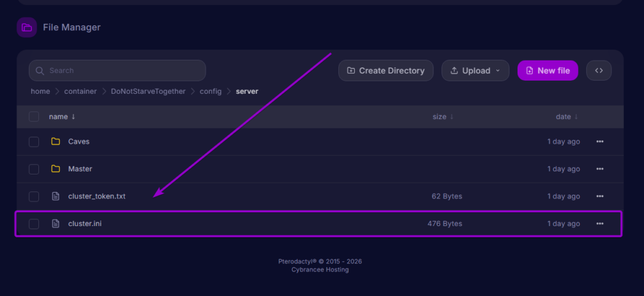Image resolution: width=644 pixels, height=296 pixels.
Task: Click the cluster.ini file icon
Action: click(55, 224)
